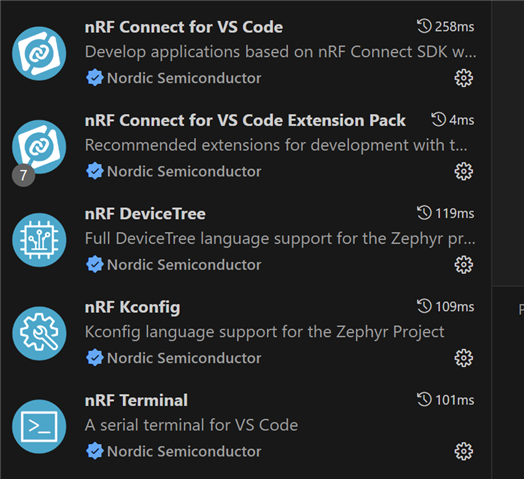The height and width of the screenshot is (479, 524).
Task: Select the nRF Connect for VS Code Extension Pack title
Action: pyautogui.click(x=245, y=120)
